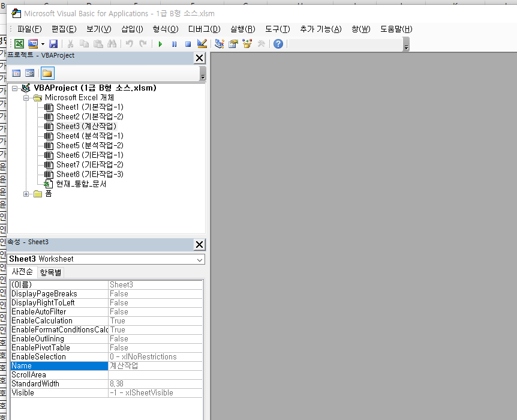Open the 보기(V) menu
This screenshot has height=420, width=517.
(99, 29)
